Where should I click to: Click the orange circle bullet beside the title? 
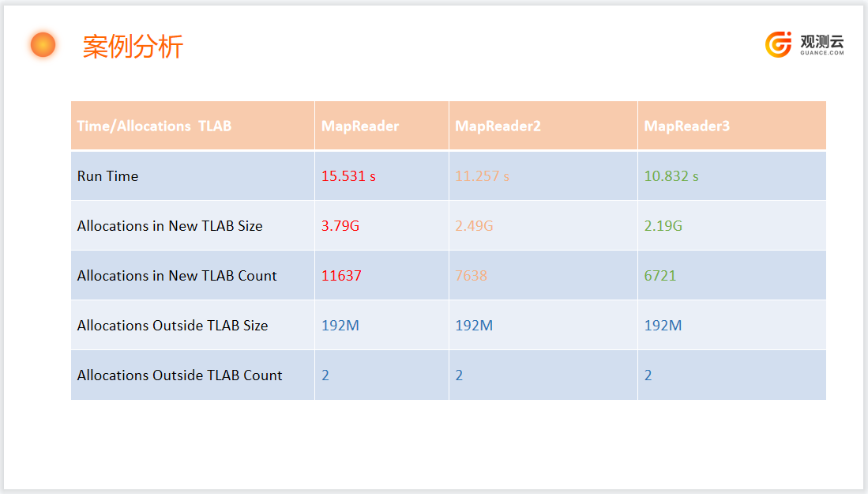point(43,45)
